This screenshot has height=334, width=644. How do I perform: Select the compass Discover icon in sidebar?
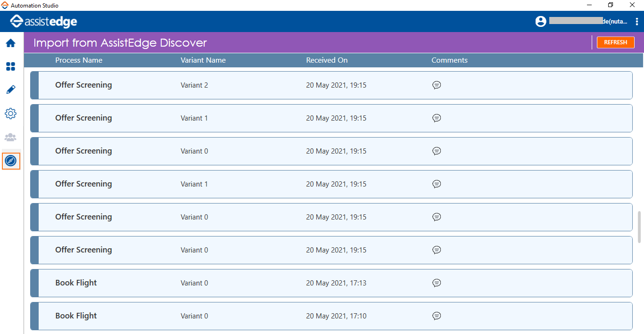pyautogui.click(x=11, y=161)
